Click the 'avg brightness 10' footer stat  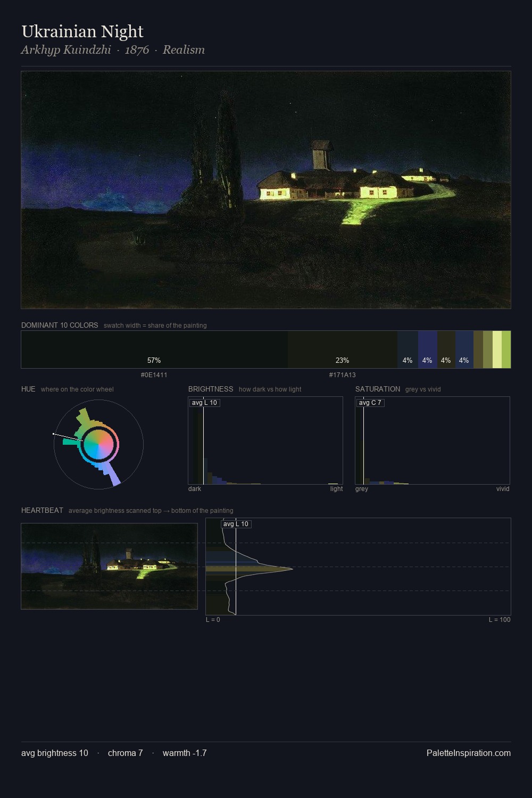click(55, 753)
